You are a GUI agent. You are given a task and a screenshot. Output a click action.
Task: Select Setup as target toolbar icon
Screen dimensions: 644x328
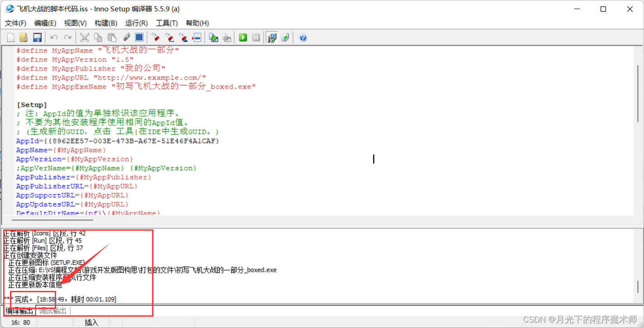[272, 38]
